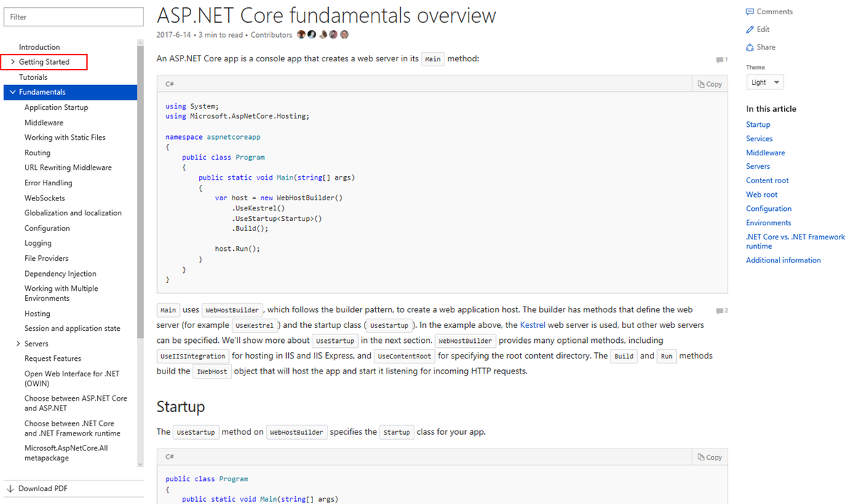Open the Comments icon link

click(750, 11)
